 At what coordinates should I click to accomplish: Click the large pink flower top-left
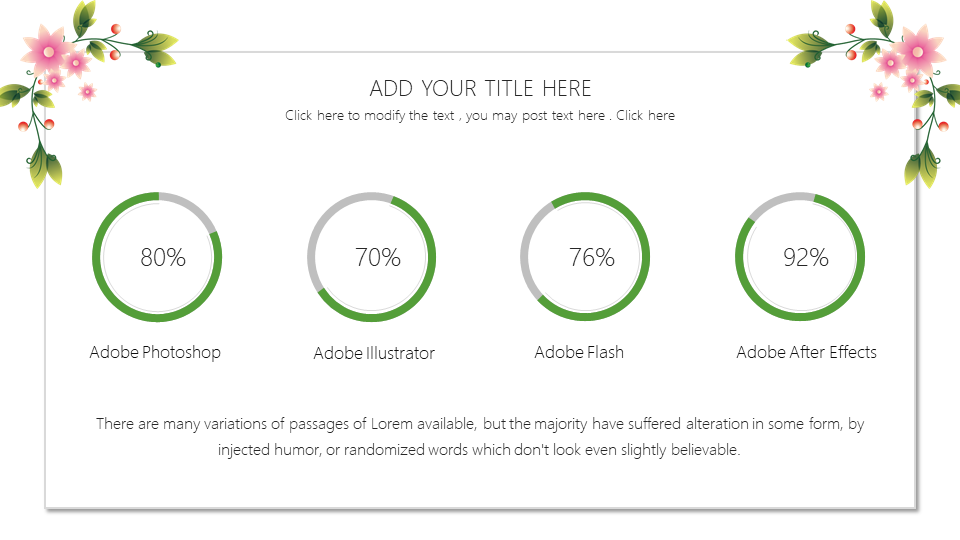tap(48, 50)
